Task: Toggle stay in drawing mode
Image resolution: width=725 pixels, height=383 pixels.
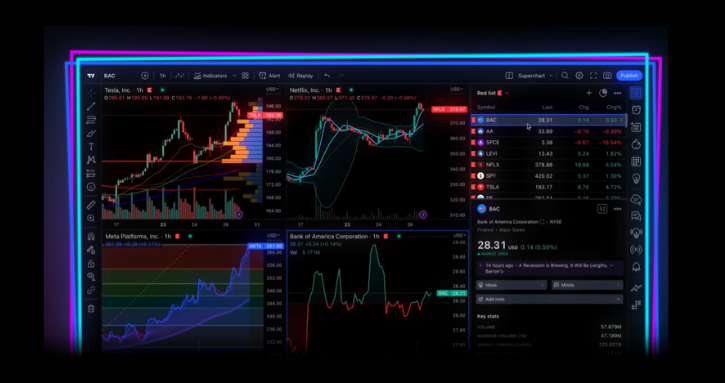Action: [91, 250]
